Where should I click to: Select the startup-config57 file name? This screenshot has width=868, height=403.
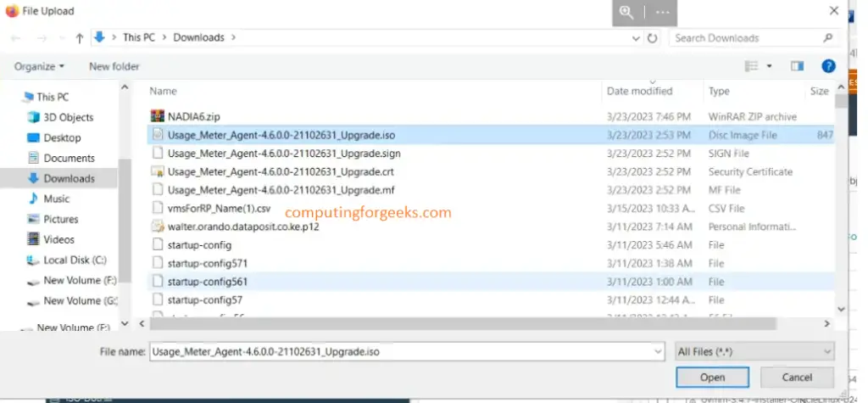205,299
